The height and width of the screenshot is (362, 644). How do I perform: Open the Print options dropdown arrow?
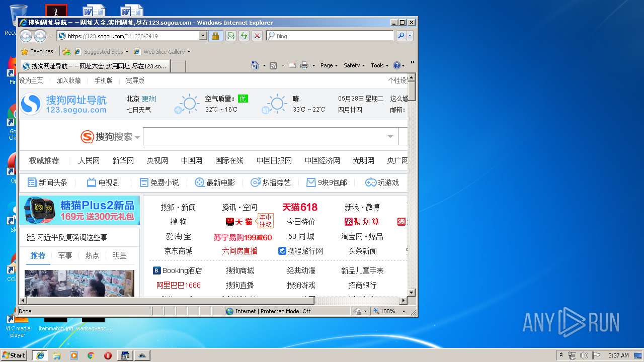(313, 65)
